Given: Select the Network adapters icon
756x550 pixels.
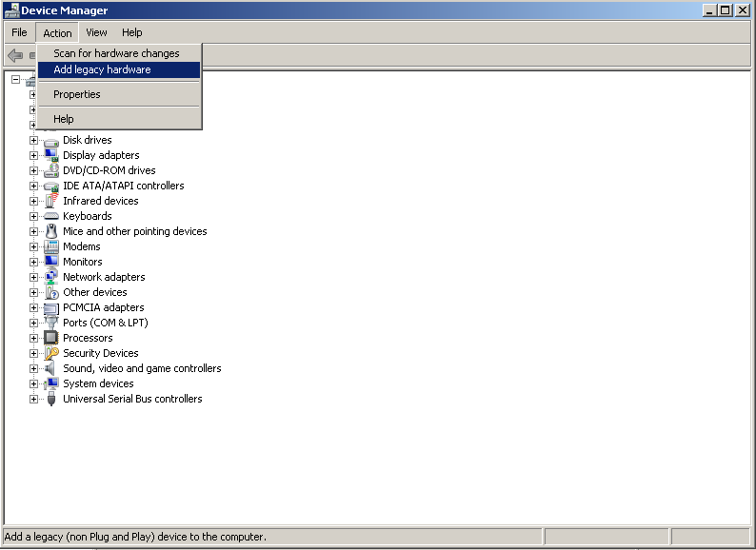Looking at the screenshot, I should point(51,277).
